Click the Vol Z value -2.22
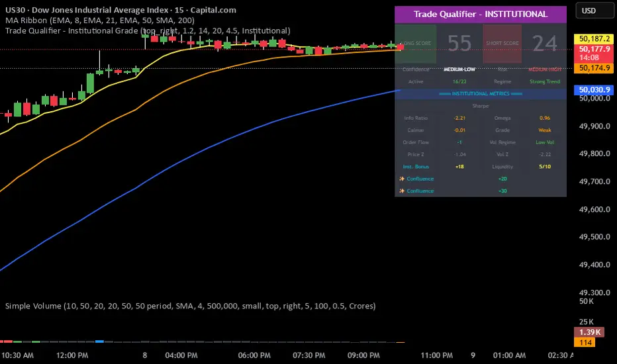This screenshot has height=364, width=617. [545, 155]
